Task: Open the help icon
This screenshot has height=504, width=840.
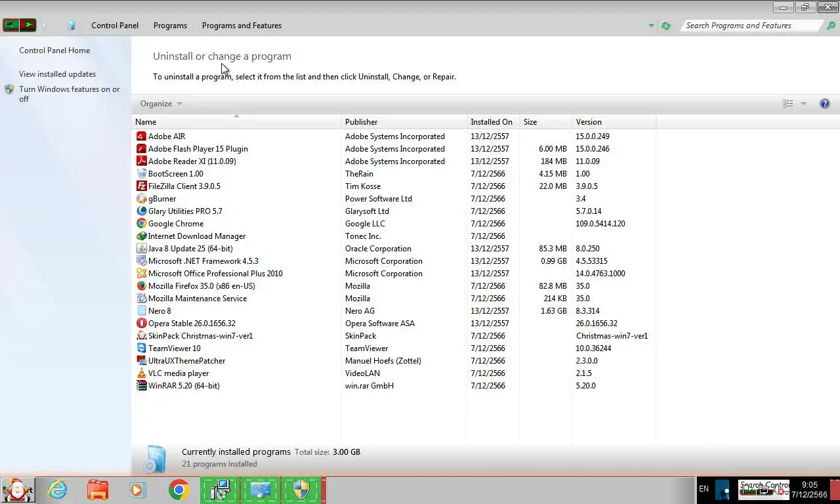Action: coord(825,104)
